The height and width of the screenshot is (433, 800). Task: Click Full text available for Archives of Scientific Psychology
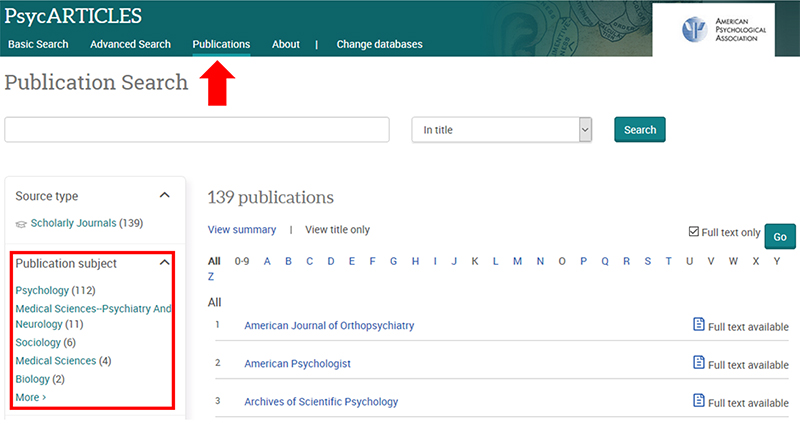pyautogui.click(x=748, y=403)
